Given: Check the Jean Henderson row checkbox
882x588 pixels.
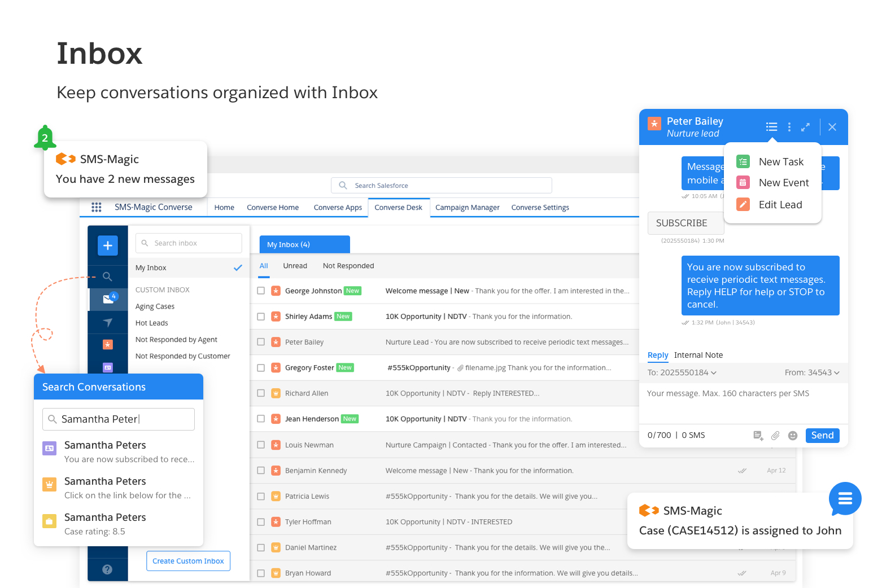Looking at the screenshot, I should [261, 419].
